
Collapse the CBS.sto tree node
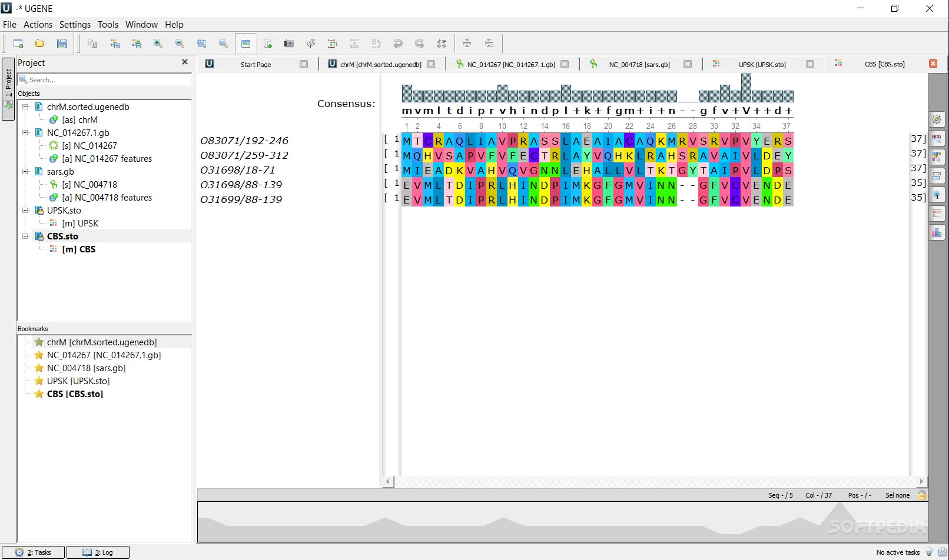pos(25,236)
